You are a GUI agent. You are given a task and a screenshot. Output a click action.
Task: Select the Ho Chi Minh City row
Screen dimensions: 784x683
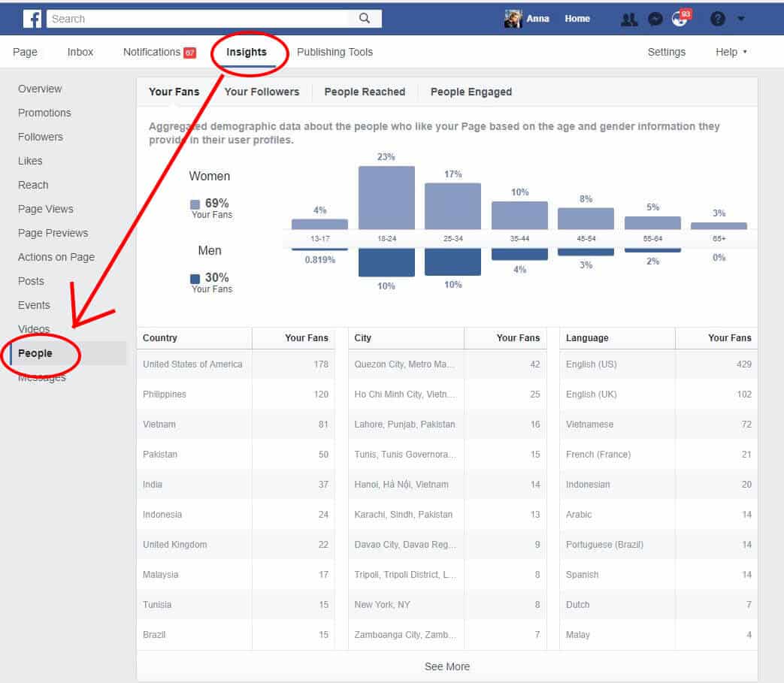pyautogui.click(x=447, y=394)
